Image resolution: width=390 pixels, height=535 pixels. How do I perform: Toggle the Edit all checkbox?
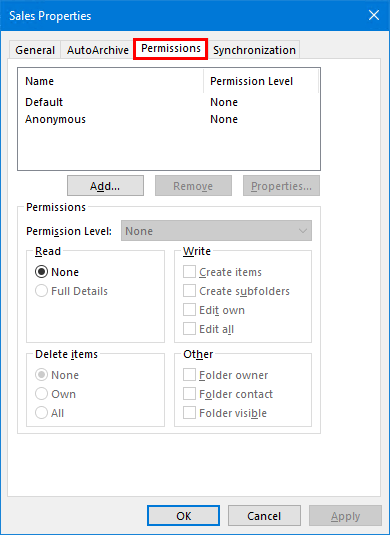pos(189,329)
